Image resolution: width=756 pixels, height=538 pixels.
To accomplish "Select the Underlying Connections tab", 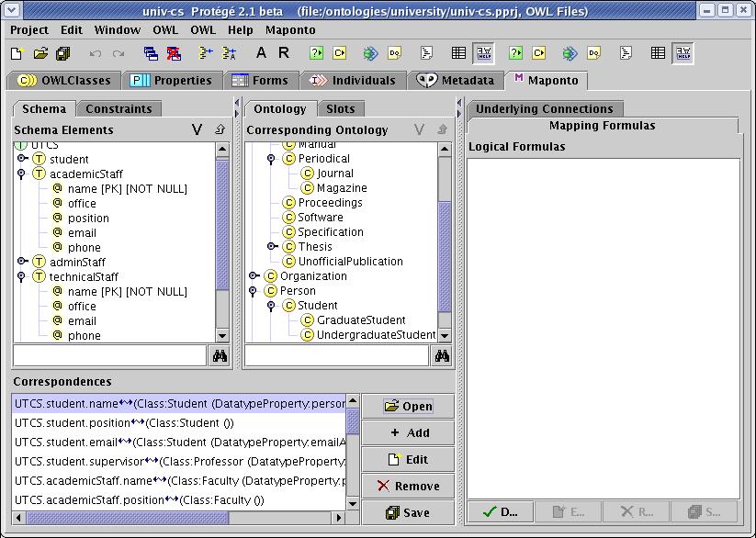I will pos(545,109).
